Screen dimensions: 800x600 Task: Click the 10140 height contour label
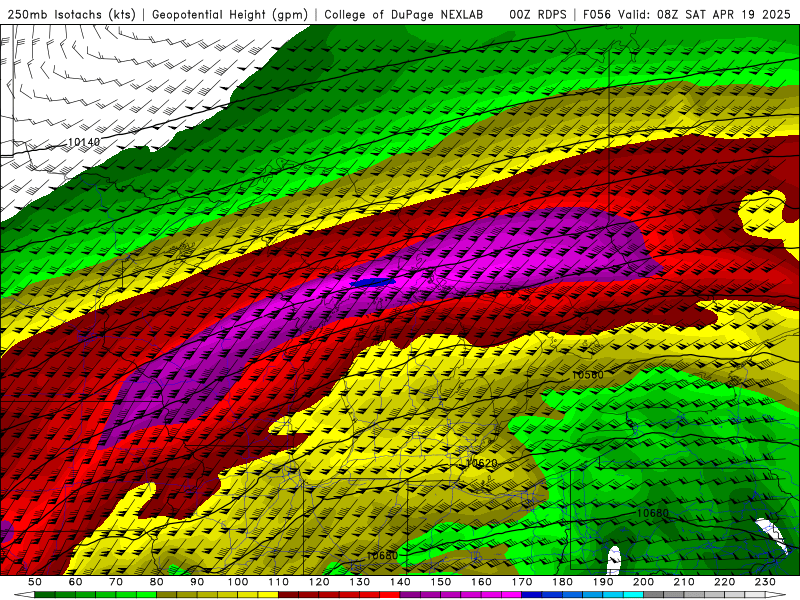(x=84, y=142)
